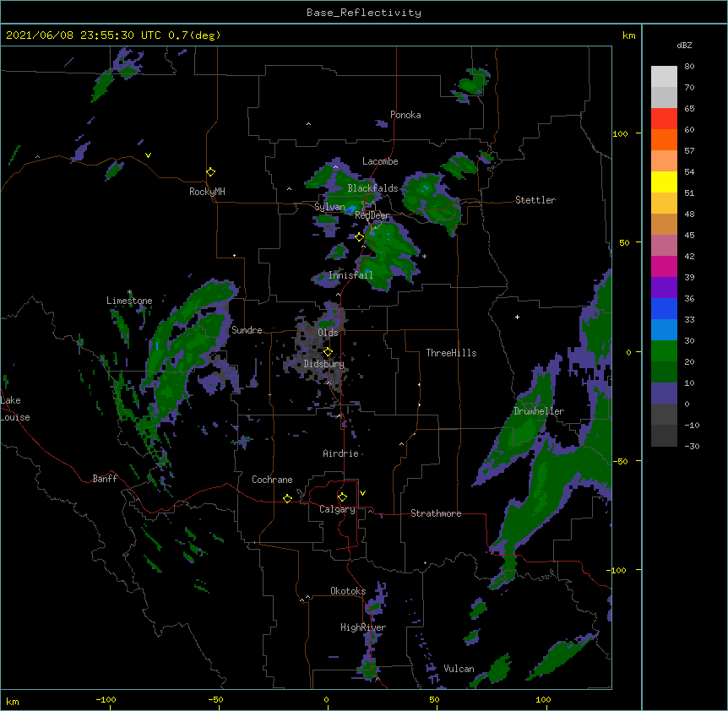Click the Base_Reflectivity title
The image size is (728, 711).
tap(364, 13)
